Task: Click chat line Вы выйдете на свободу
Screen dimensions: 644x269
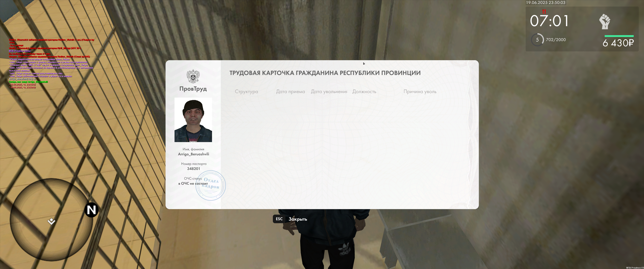Action: [30, 54]
